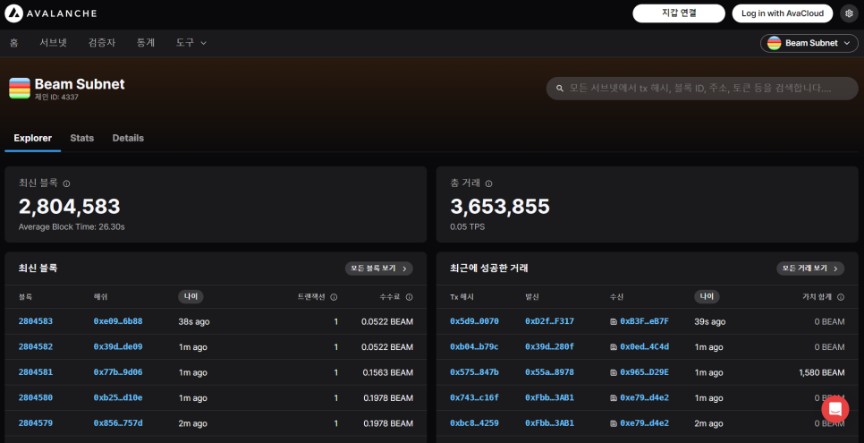864x443 pixels.
Task: Open recipient address 0x0ed…4C4d
Action: coord(645,347)
